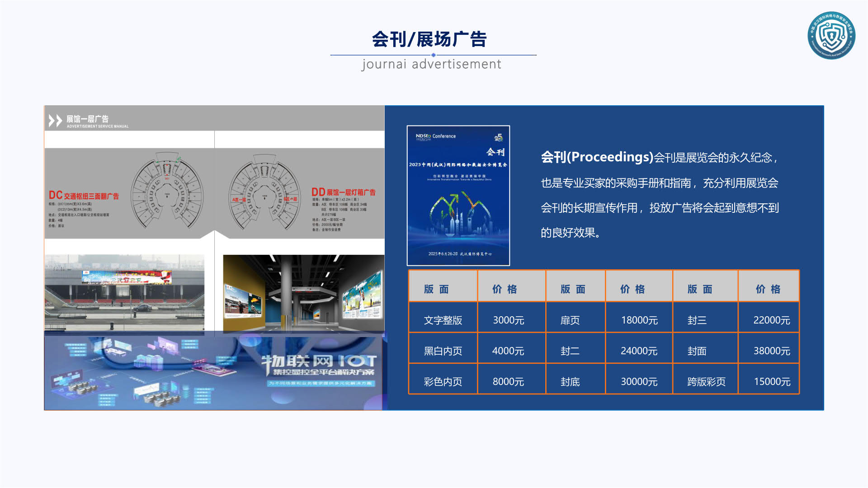Viewport: 868px width, 488px height.
Task: Select the 封面 table cell
Action: [x=697, y=351]
